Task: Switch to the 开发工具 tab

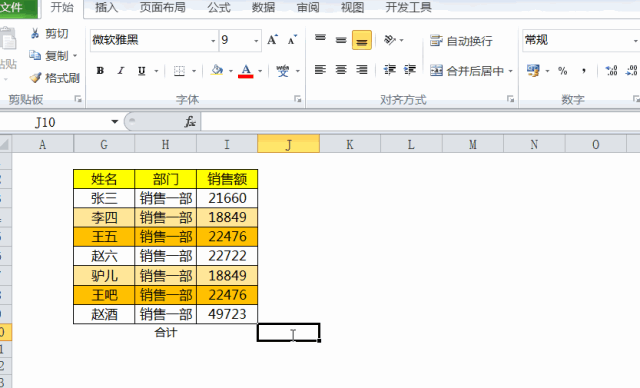Action: [408, 8]
